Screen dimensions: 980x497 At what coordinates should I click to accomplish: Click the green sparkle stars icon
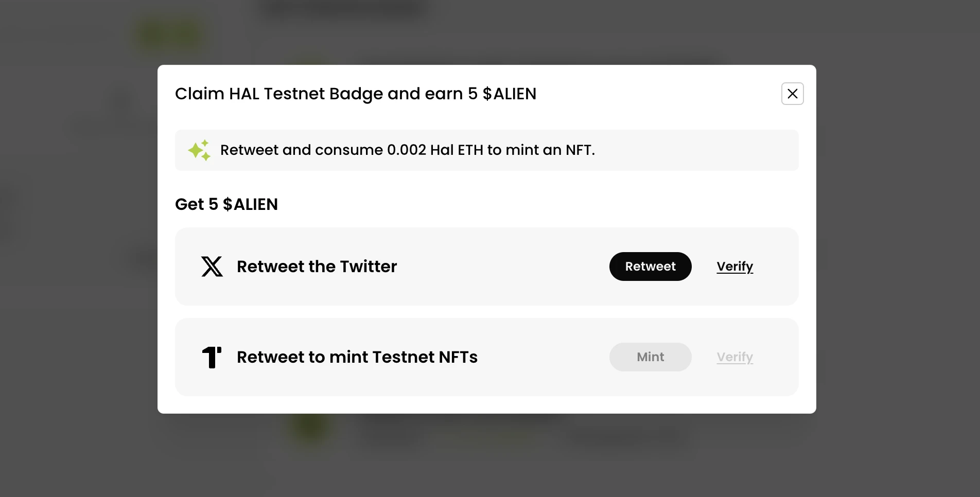coord(199,150)
